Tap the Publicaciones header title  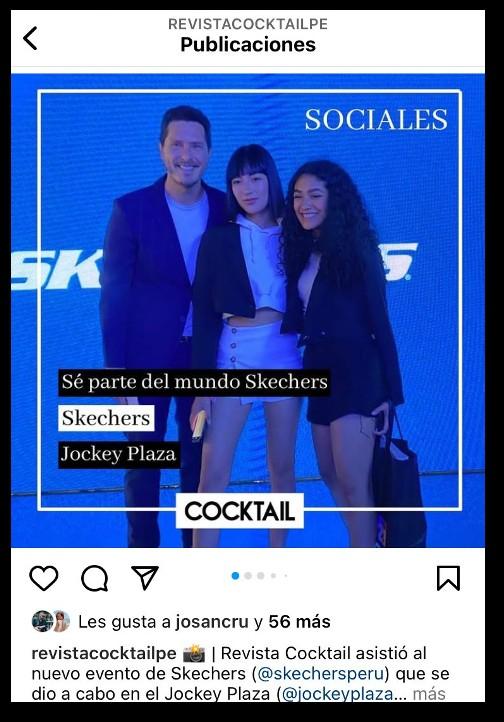pyautogui.click(x=248, y=45)
